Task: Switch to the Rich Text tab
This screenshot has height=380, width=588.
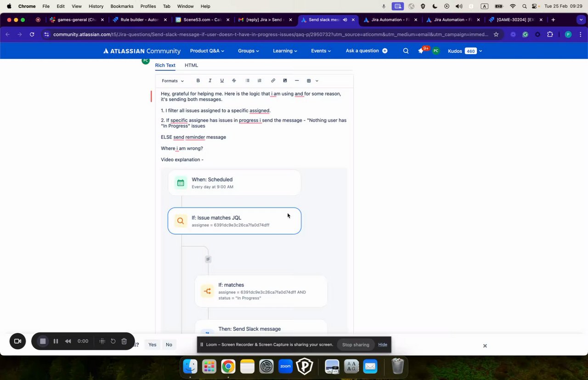Action: click(165, 65)
